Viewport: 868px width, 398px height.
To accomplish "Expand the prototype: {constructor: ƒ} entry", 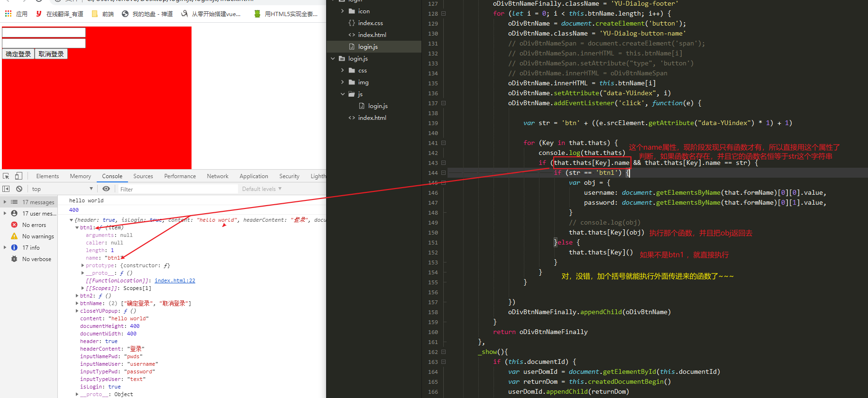I will [x=82, y=265].
